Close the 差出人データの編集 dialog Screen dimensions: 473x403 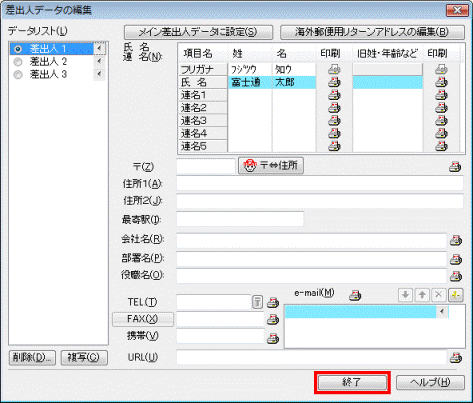(x=457, y=10)
